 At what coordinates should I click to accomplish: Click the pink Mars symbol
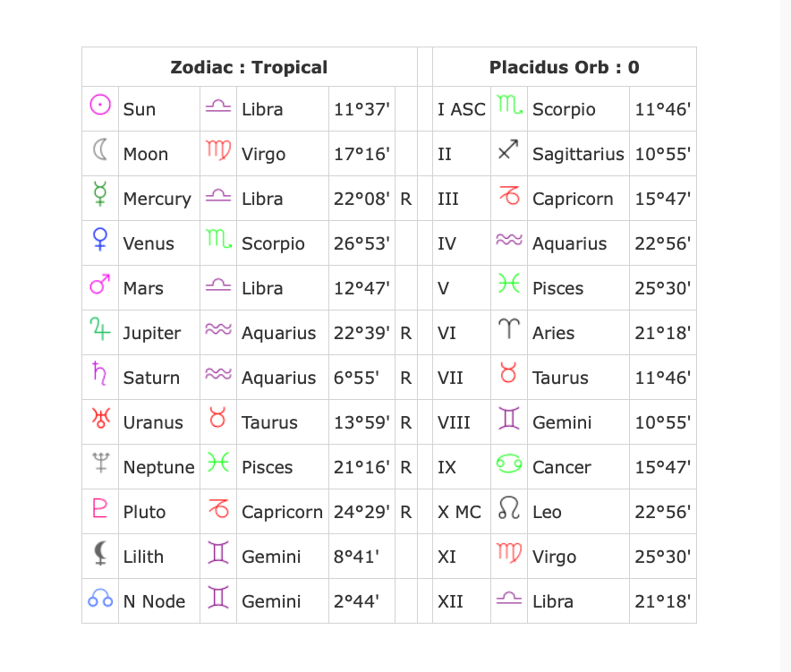pyautogui.click(x=100, y=285)
